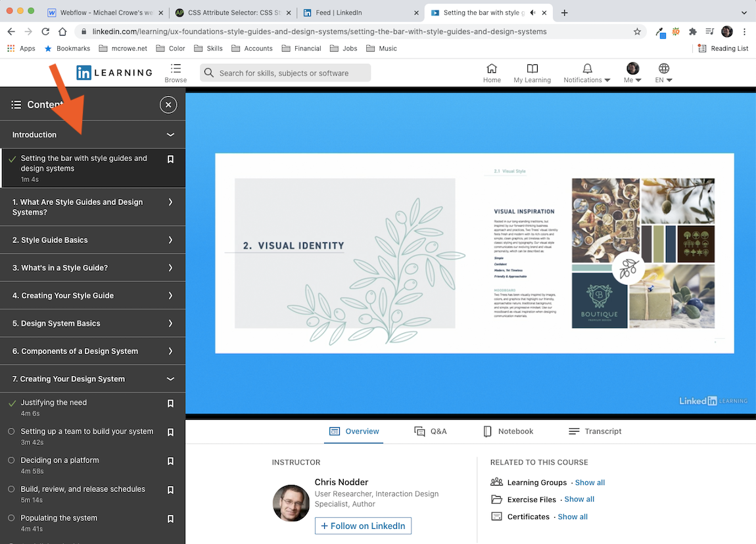
Task: Bookmark 'Setting the bar with style guides' video
Action: (170, 159)
